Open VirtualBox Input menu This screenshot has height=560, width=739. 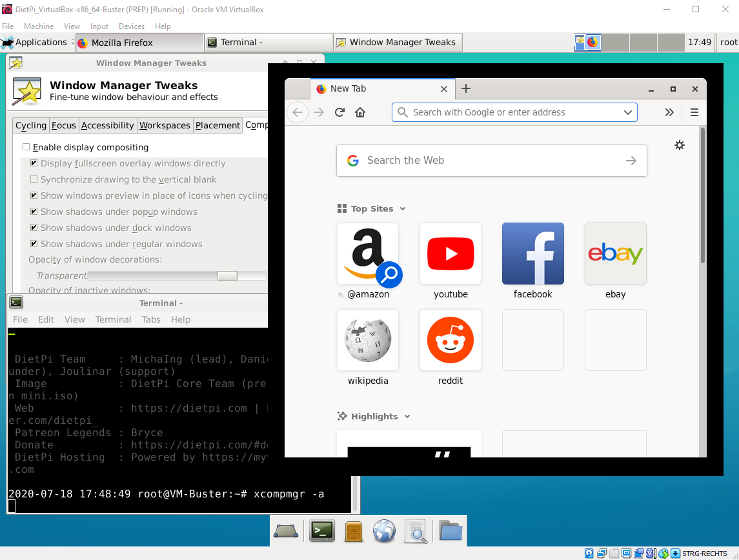click(99, 26)
